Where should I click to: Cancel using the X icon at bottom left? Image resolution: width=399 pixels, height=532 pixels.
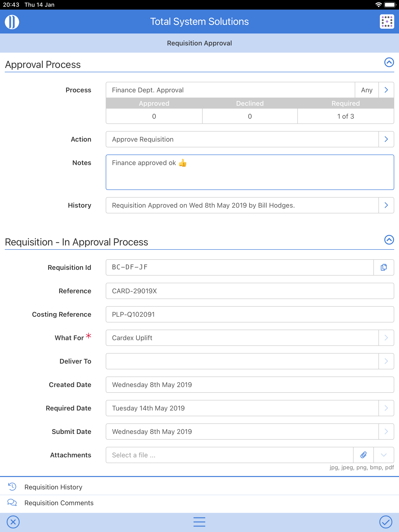click(x=13, y=522)
